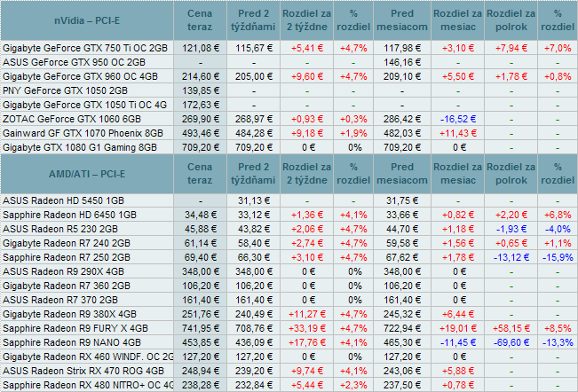Select the '+6,8%' cell in HD 6450 row

click(558, 215)
